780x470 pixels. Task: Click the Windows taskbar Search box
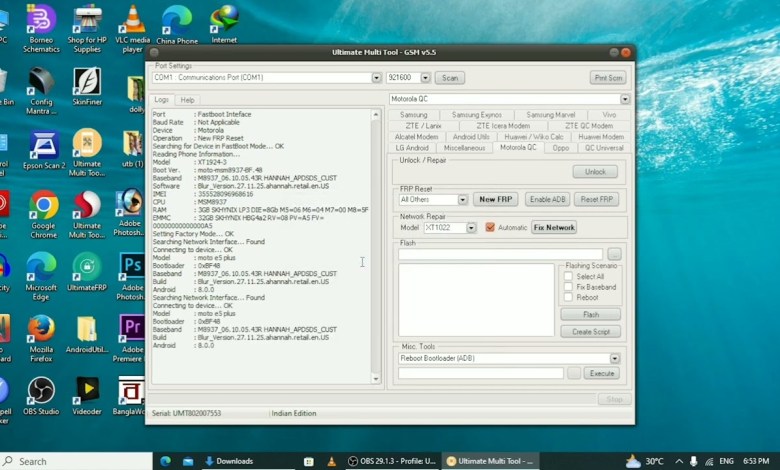(76, 461)
